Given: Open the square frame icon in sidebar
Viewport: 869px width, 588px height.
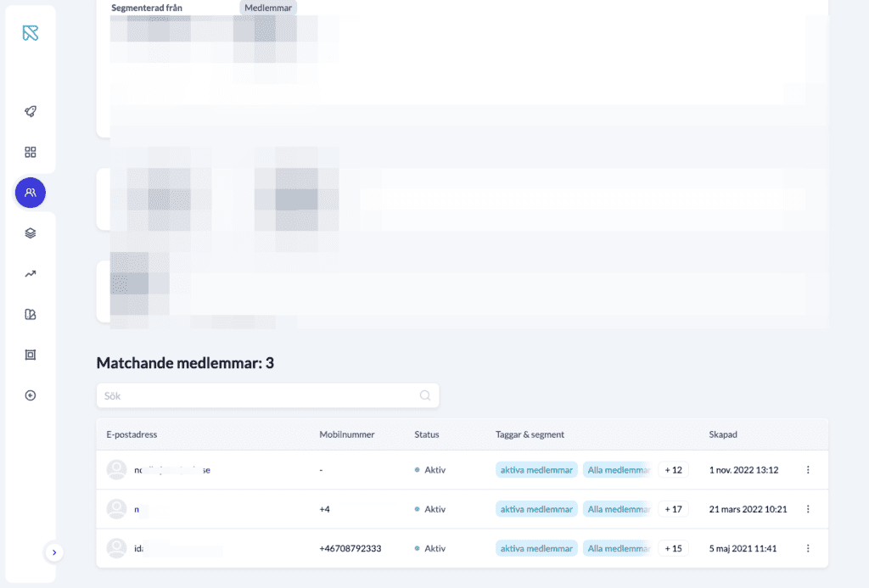Looking at the screenshot, I should 31,355.
